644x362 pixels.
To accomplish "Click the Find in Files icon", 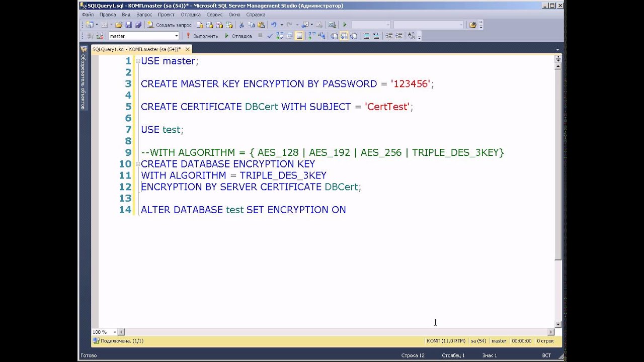I will click(473, 25).
